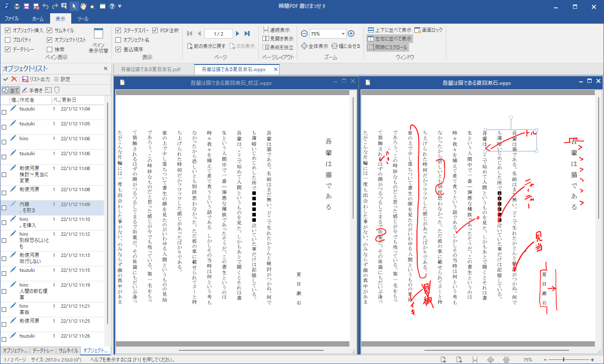Viewport: 604px width, 364px height.
Task: Select the marquee zoom tool
Action: click(92, 6)
